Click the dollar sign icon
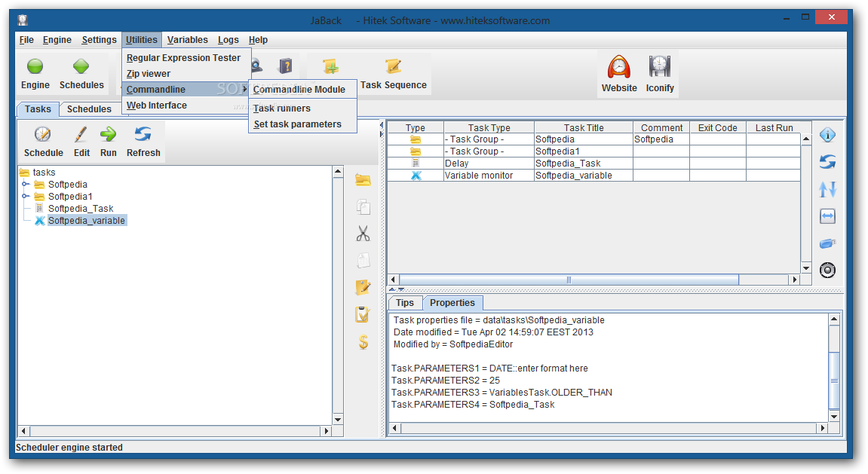The height and width of the screenshot is (474, 868). click(x=363, y=342)
